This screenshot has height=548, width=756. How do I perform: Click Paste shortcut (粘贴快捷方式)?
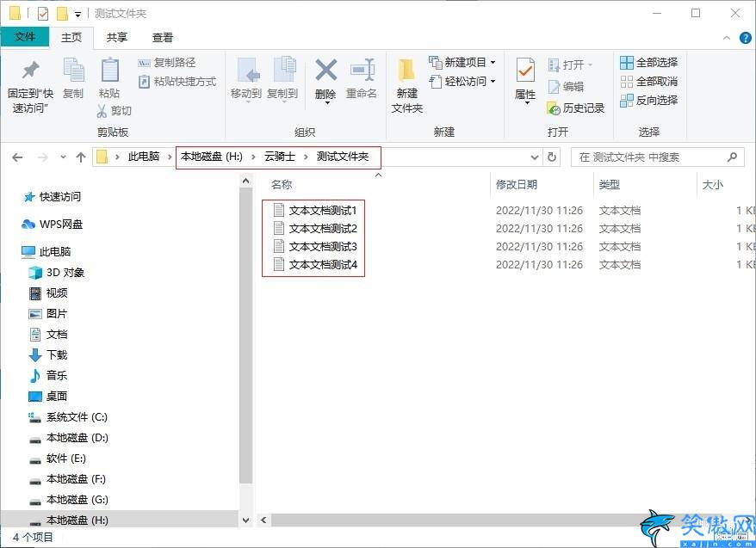177,82
